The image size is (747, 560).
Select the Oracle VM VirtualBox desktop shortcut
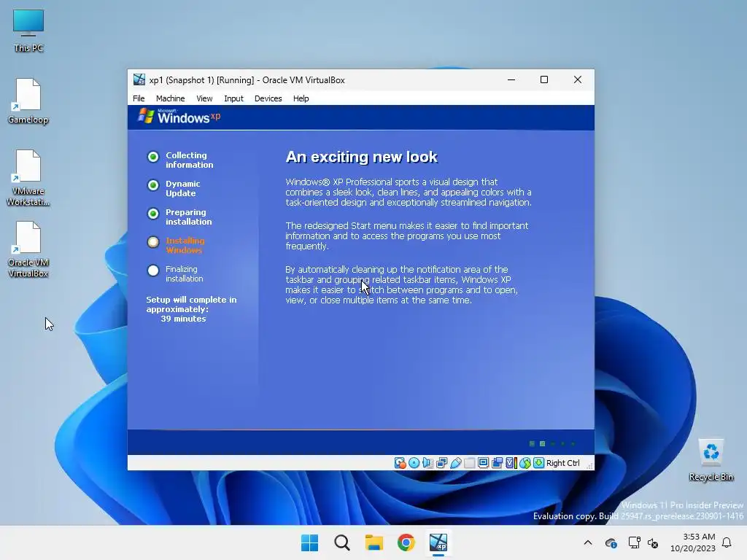(28, 249)
